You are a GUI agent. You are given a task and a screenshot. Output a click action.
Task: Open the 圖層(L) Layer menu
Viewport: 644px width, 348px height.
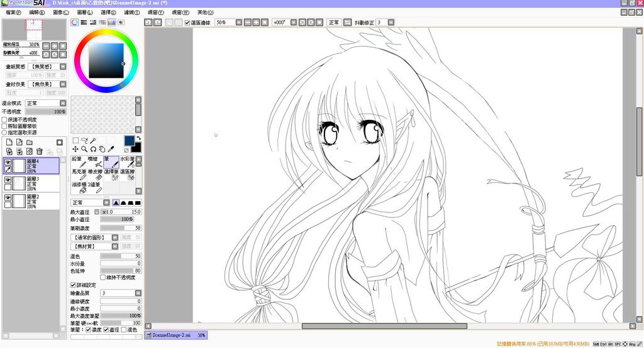point(85,13)
